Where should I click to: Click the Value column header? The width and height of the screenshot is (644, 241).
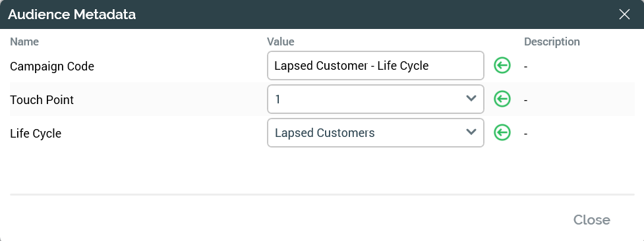click(x=281, y=41)
